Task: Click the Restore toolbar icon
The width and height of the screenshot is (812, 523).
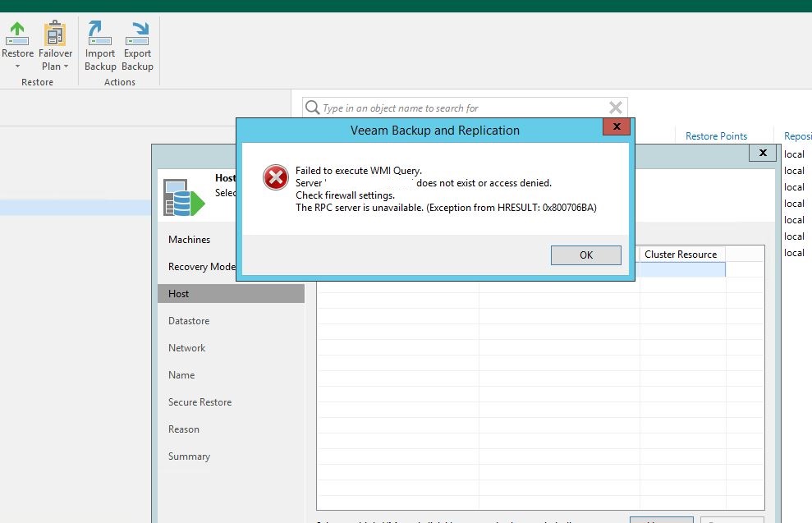Action: click(17, 34)
